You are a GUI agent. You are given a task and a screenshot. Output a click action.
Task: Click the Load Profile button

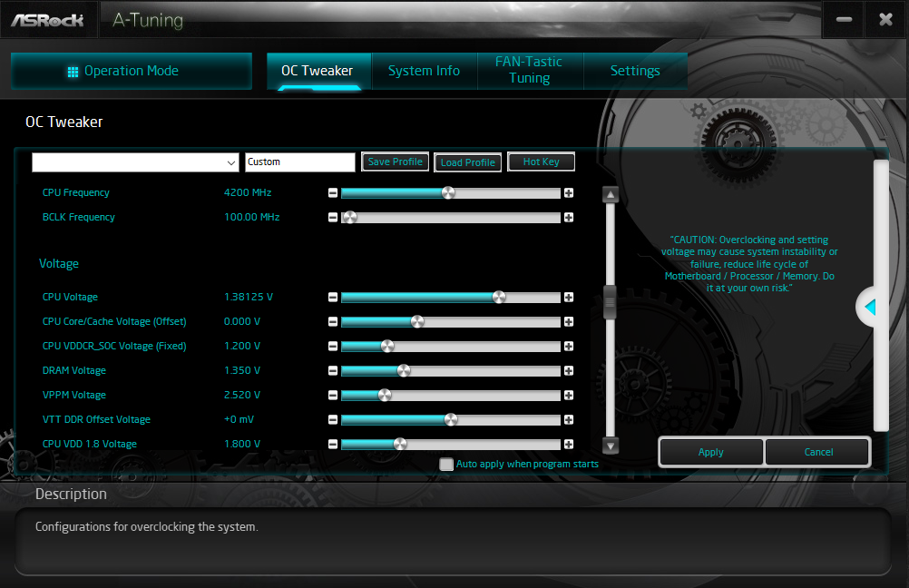[x=468, y=162]
